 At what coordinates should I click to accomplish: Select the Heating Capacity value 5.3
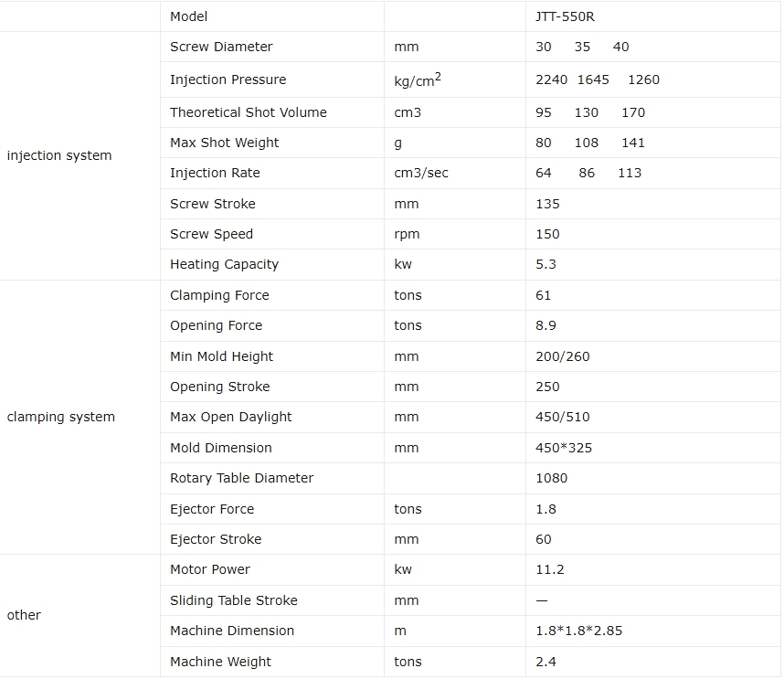pyautogui.click(x=546, y=264)
